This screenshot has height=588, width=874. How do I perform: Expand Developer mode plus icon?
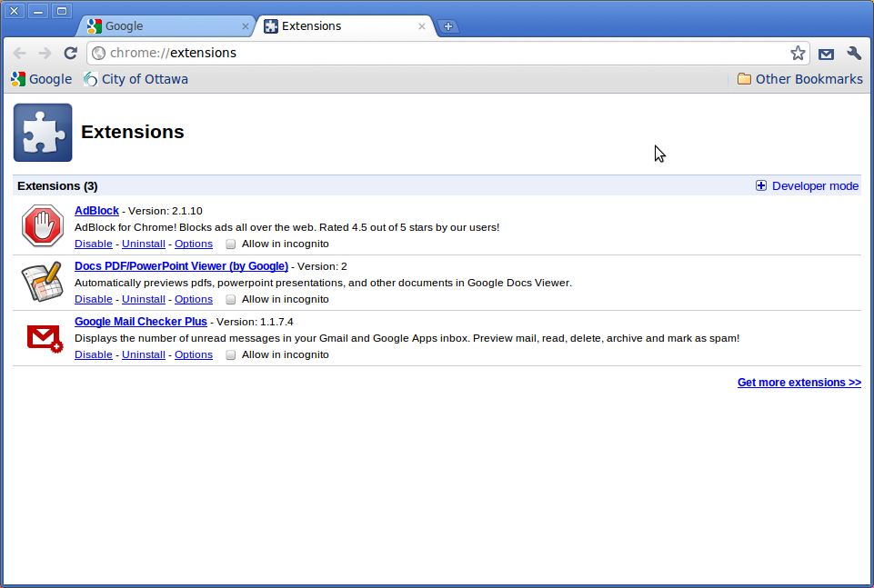point(761,185)
